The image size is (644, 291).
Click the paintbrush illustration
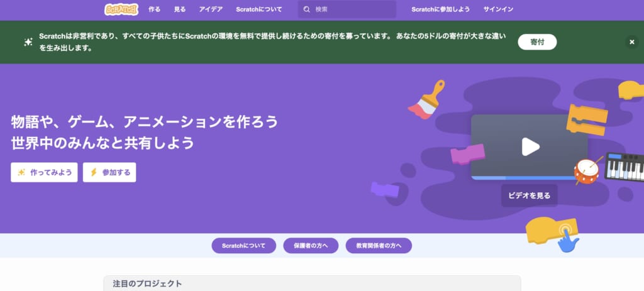pos(427,99)
